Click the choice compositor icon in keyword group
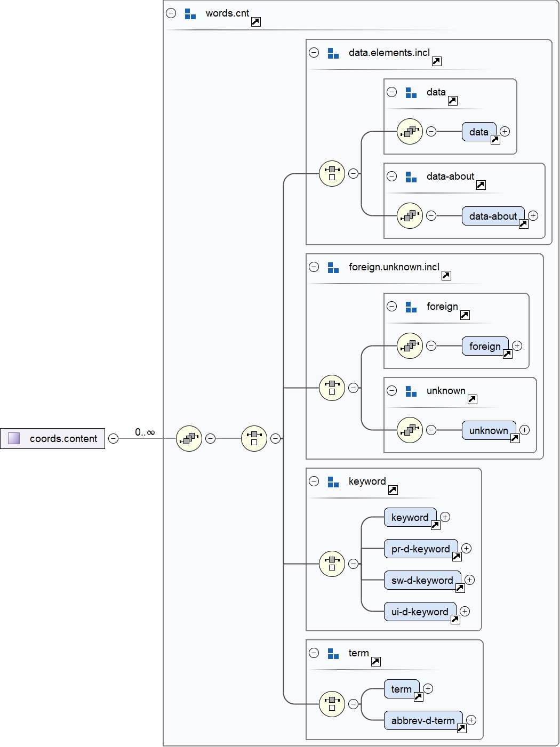 tap(332, 563)
